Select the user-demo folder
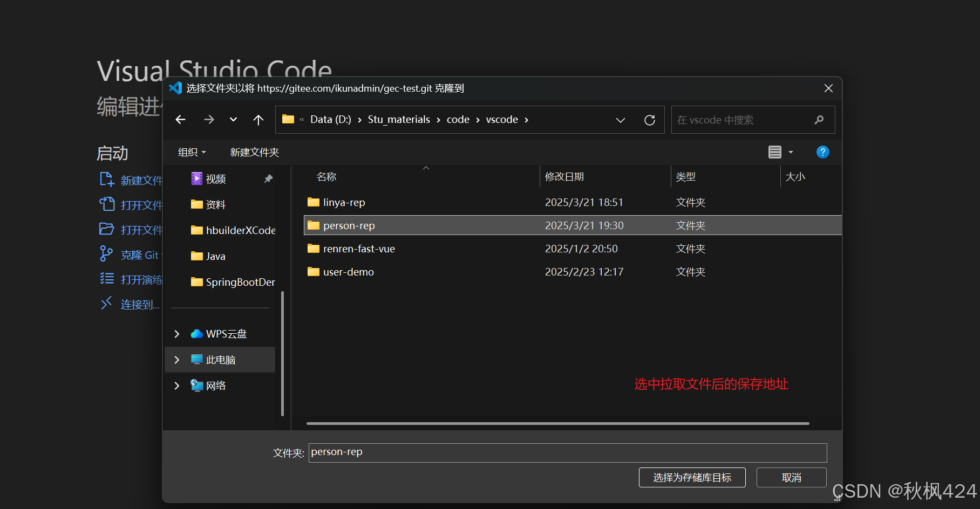The height and width of the screenshot is (509, 980). (x=348, y=272)
